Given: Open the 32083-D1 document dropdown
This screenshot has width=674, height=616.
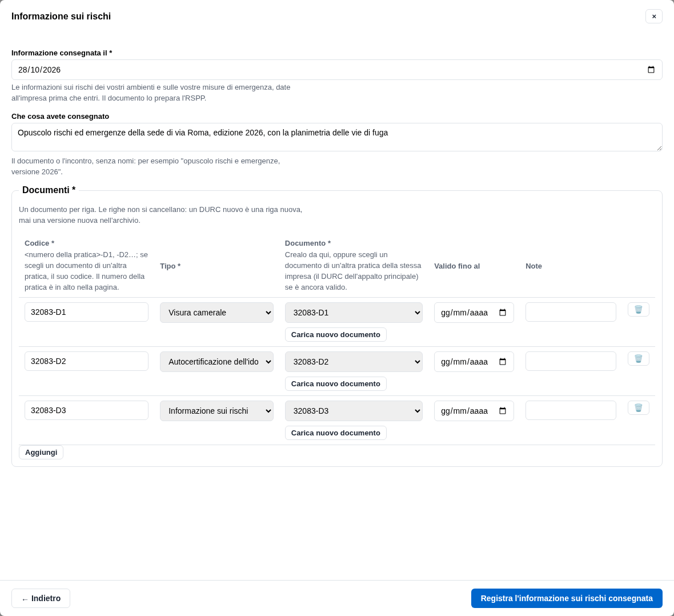Looking at the screenshot, I should coord(354,313).
